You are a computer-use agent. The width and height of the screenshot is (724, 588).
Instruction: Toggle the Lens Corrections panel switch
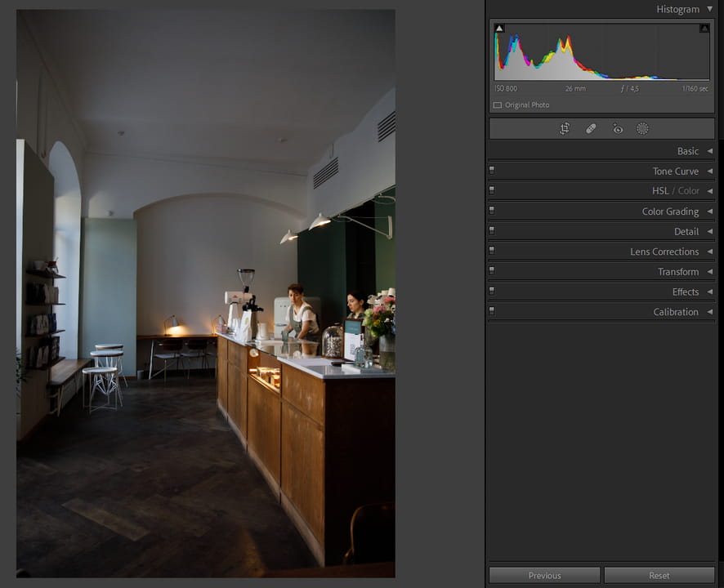492,251
